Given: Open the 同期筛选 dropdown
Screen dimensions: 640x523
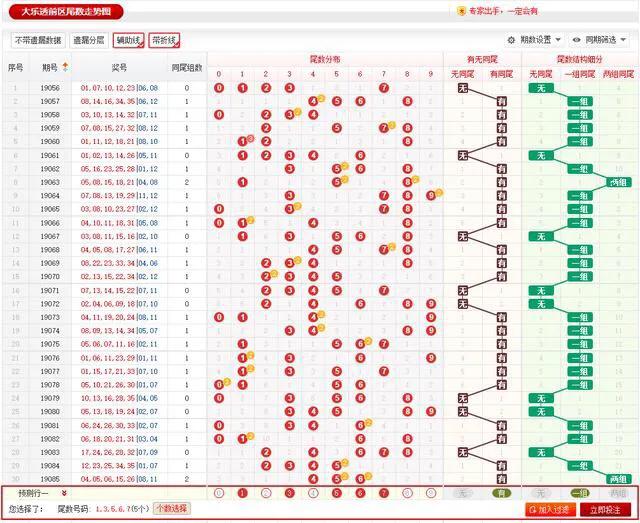Looking at the screenshot, I should [599, 40].
